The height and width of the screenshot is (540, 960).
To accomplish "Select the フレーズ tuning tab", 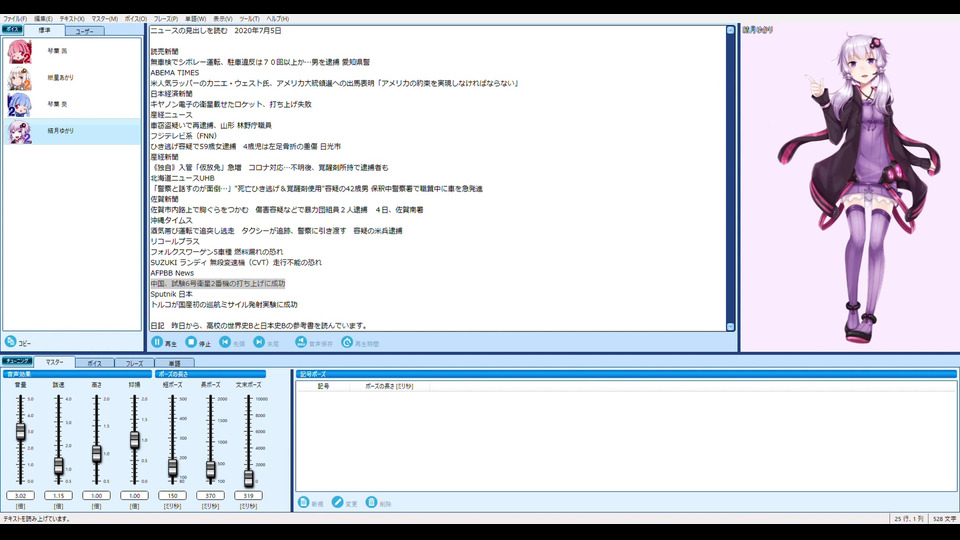I will tap(134, 363).
